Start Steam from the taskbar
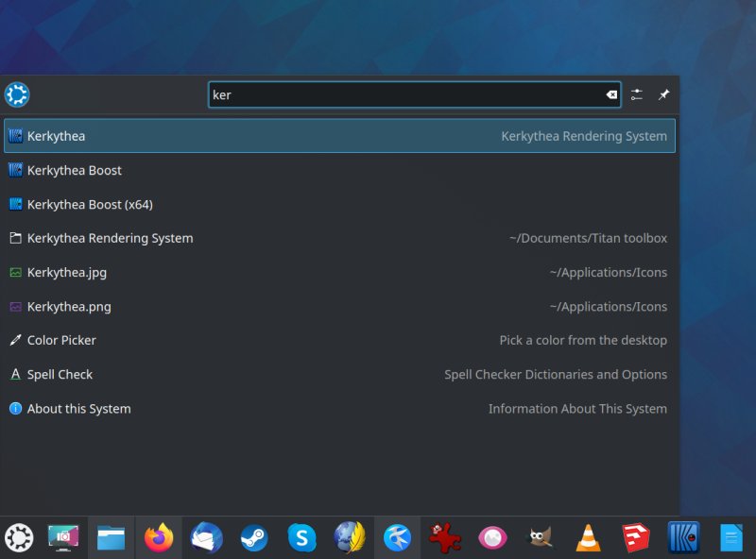This screenshot has height=559, width=756. [253, 538]
